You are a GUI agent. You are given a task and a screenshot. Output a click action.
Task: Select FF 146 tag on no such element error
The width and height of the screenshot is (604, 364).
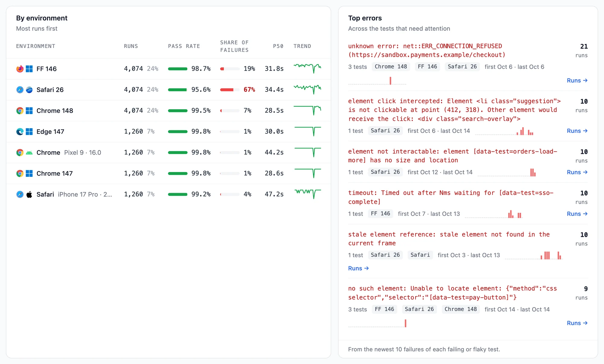click(x=384, y=309)
